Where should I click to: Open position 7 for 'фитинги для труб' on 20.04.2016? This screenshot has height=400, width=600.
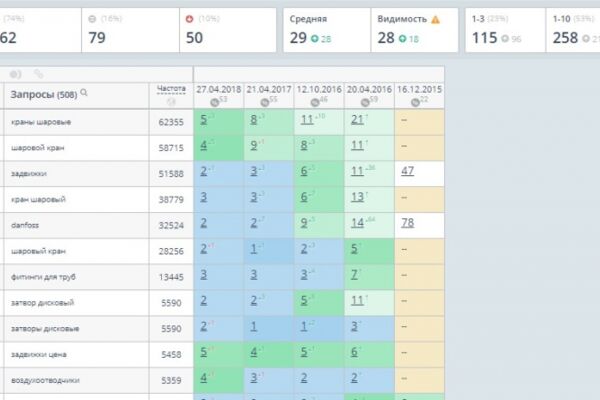[x=354, y=274]
